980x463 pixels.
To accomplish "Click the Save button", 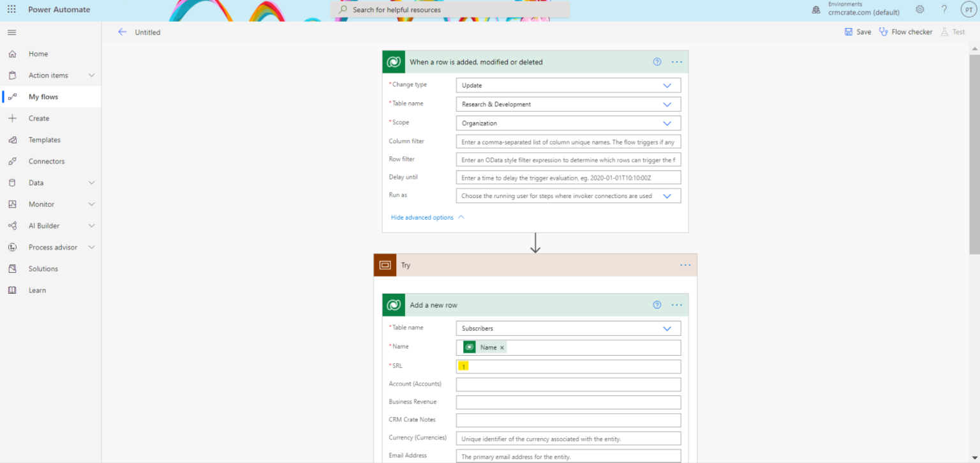I will coord(857,31).
